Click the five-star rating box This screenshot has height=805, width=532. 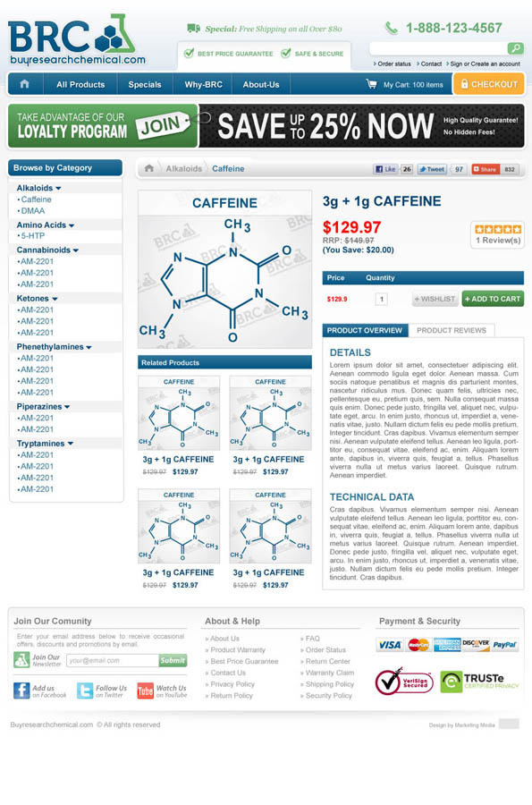click(x=497, y=234)
